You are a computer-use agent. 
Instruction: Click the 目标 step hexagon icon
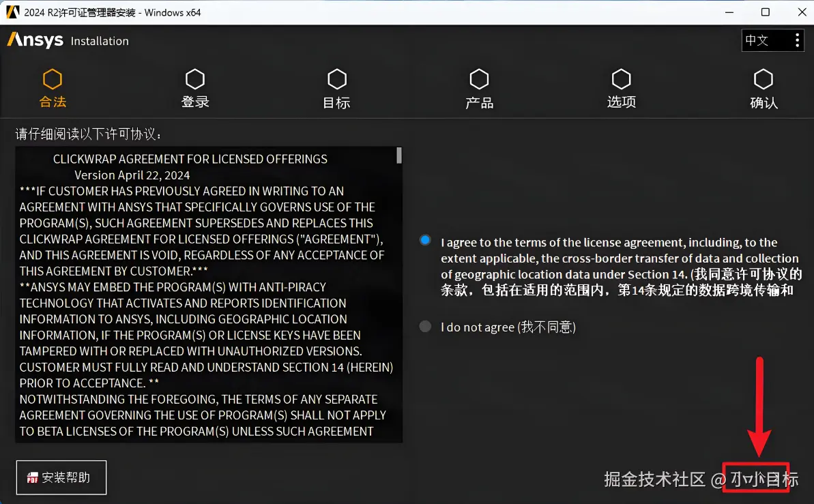337,79
